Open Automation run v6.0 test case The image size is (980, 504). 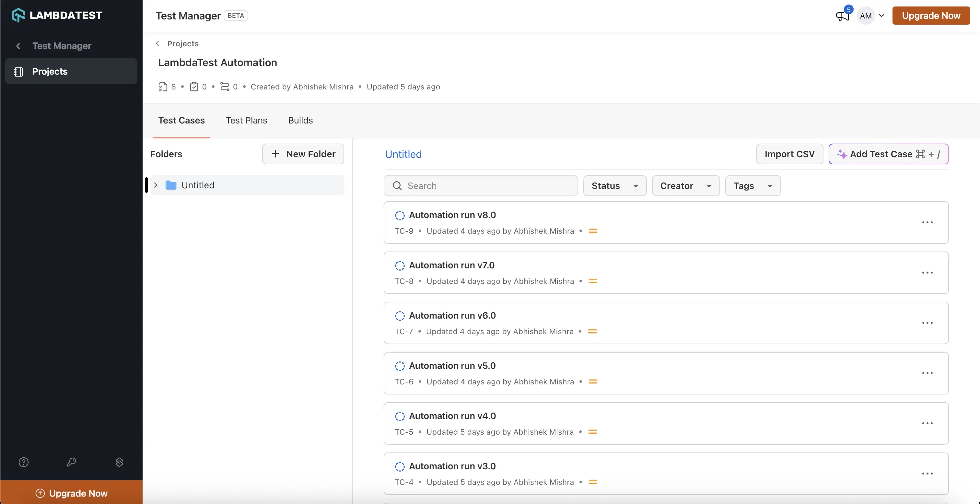(x=452, y=316)
